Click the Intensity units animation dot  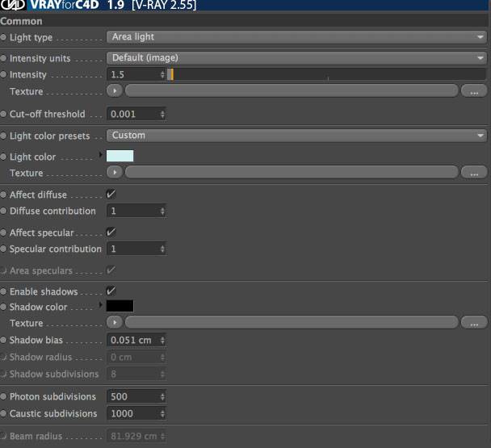coord(3,58)
